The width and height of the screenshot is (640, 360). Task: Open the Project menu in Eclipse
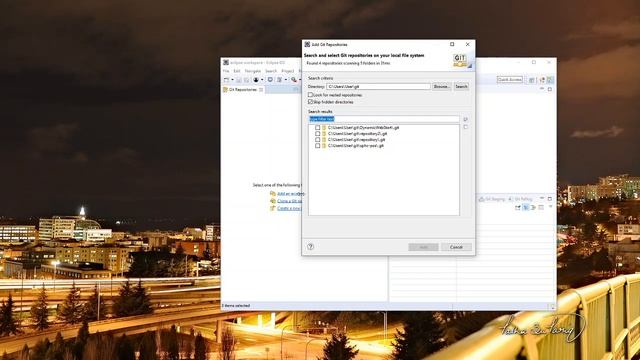click(288, 71)
